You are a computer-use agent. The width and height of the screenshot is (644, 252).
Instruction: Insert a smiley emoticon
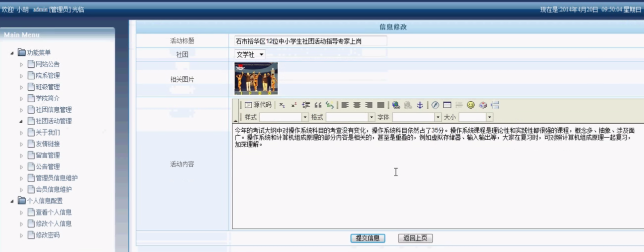471,105
